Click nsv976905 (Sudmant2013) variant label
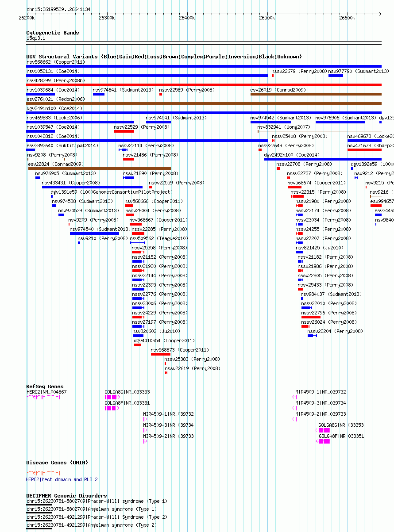 coord(66,173)
